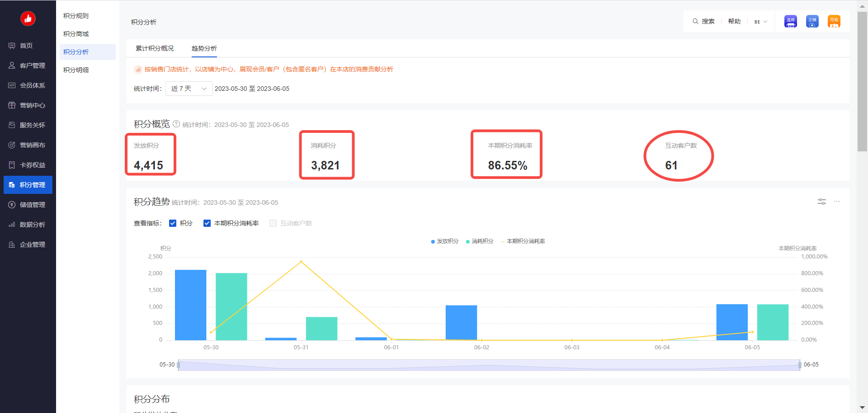Click the 帮助 link
Image resolution: width=868 pixels, height=413 pixels.
(x=734, y=21)
